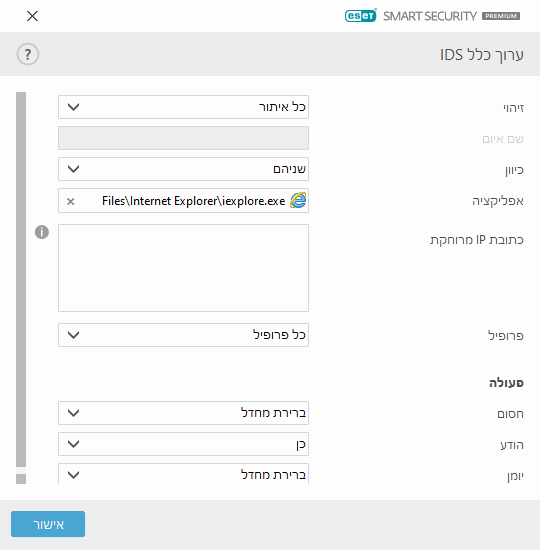Viewport: 540px width, 550px height.
Task: Click the זיהוי label
Action: click(x=514, y=108)
